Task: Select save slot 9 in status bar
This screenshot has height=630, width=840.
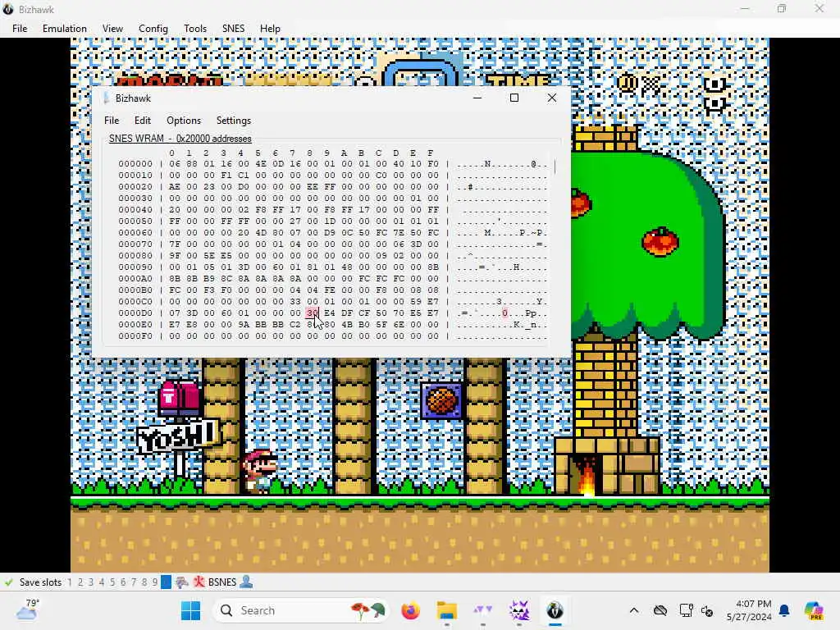Action: [155, 582]
